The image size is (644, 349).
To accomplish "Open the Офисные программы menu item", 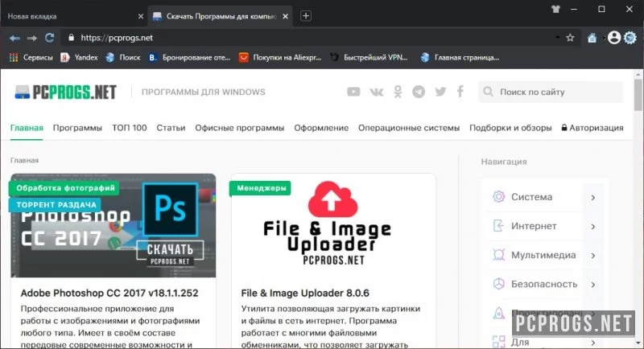I will (x=239, y=128).
